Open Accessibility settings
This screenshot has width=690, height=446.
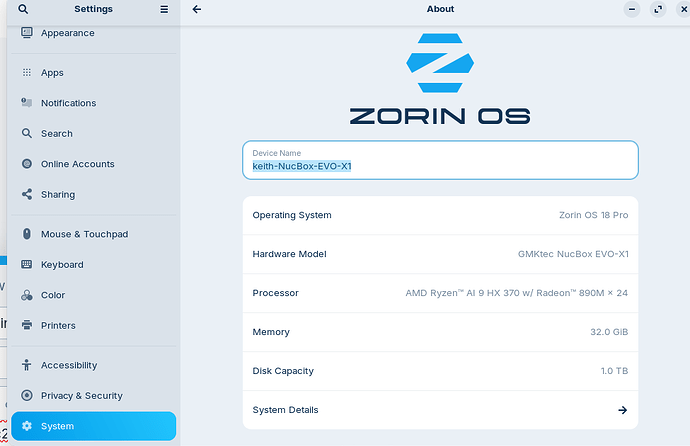pyautogui.click(x=69, y=365)
